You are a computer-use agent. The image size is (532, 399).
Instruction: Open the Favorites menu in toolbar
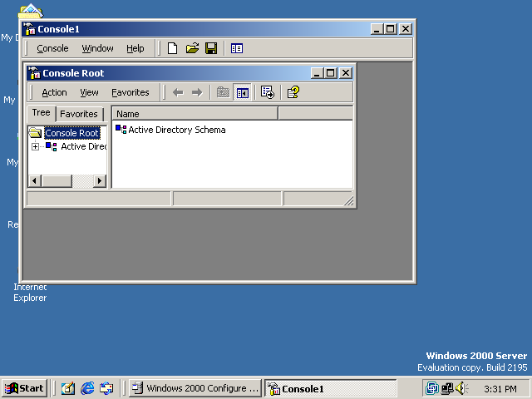tap(131, 92)
